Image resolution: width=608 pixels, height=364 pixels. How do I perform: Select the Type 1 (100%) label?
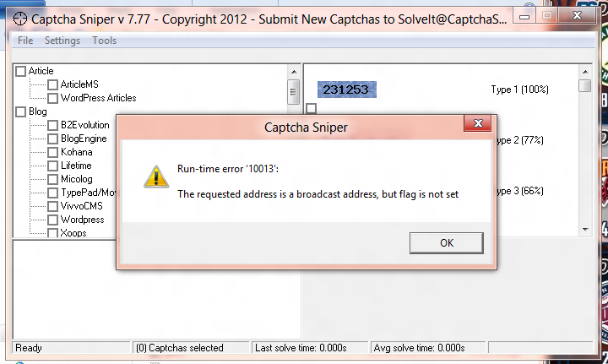coord(519,90)
